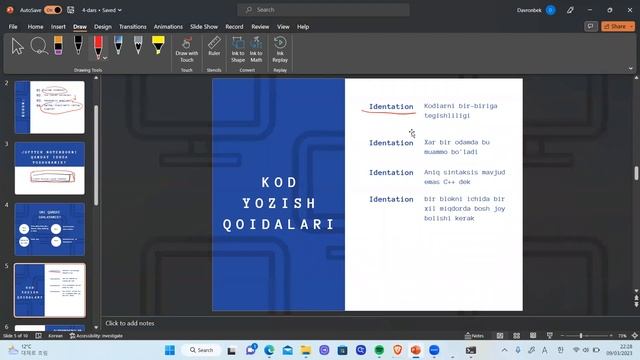Show hidden tray icons chevron
The height and width of the screenshot is (360, 640).
pyautogui.click(x=504, y=350)
